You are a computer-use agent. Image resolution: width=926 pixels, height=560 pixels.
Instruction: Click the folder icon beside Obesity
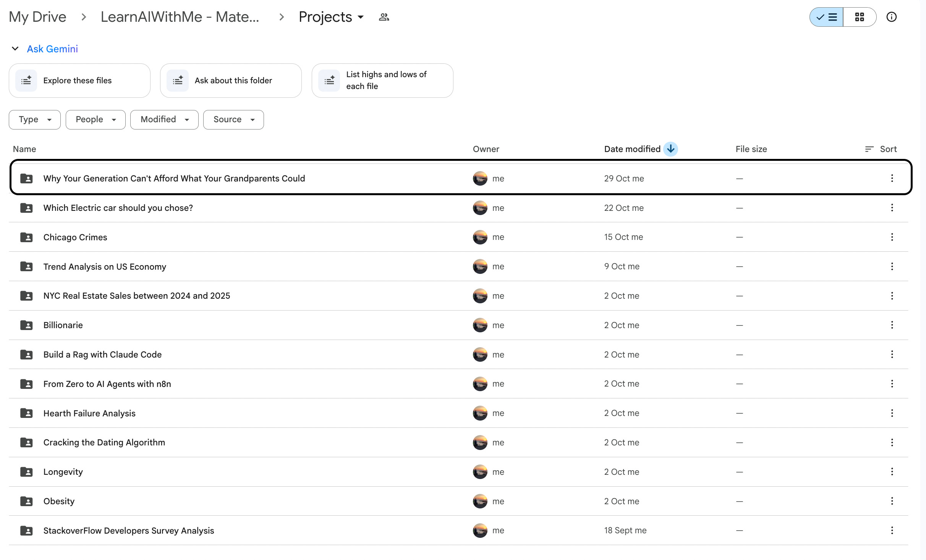pos(26,501)
